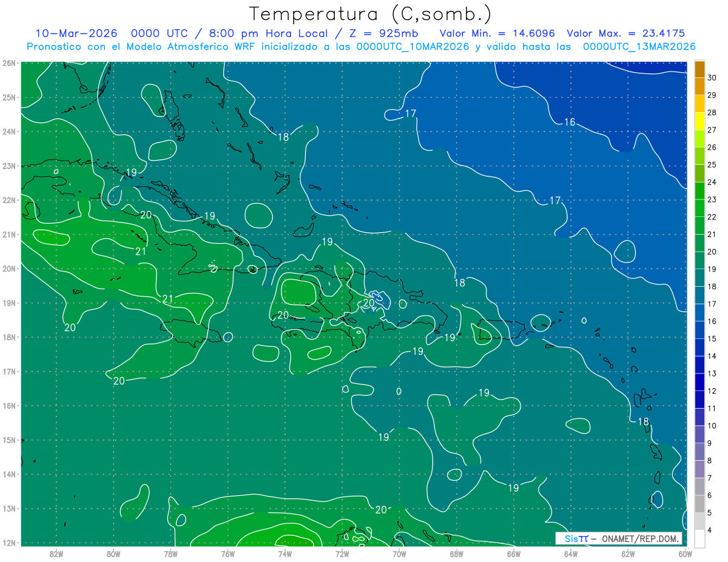Click the 66W longitude axis label

[513, 553]
